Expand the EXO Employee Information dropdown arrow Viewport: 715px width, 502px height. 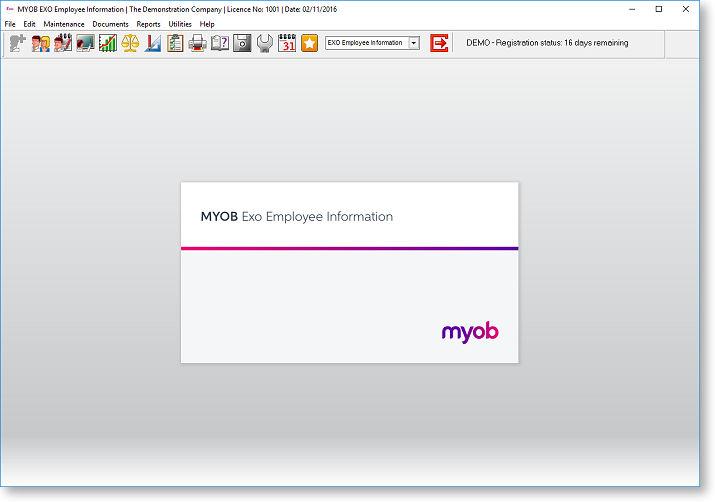pyautogui.click(x=414, y=43)
